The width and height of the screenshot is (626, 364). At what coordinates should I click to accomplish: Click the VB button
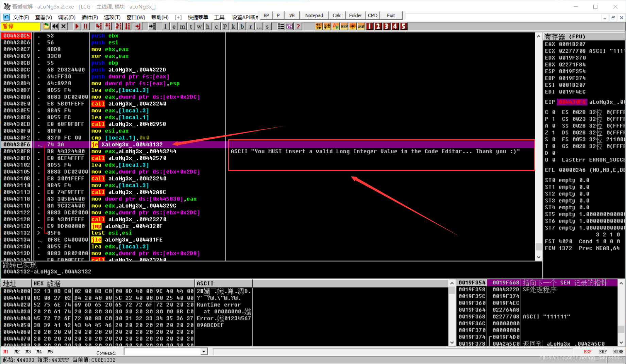pos(292,15)
